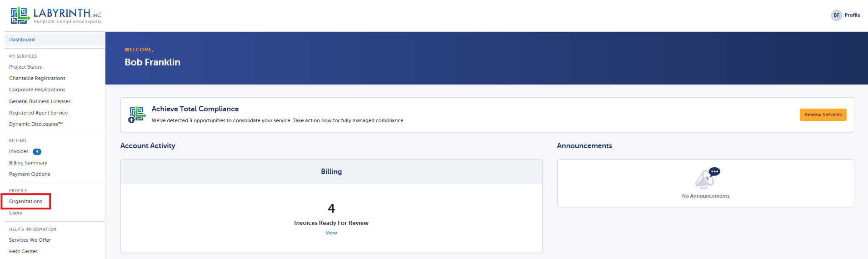Click the Review Services button
The height and width of the screenshot is (259, 868).
[823, 115]
